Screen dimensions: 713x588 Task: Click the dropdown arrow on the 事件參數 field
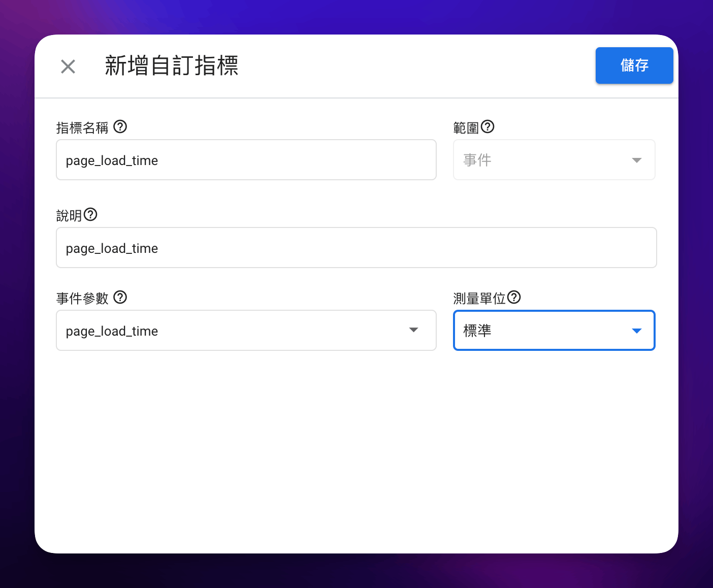pos(414,330)
